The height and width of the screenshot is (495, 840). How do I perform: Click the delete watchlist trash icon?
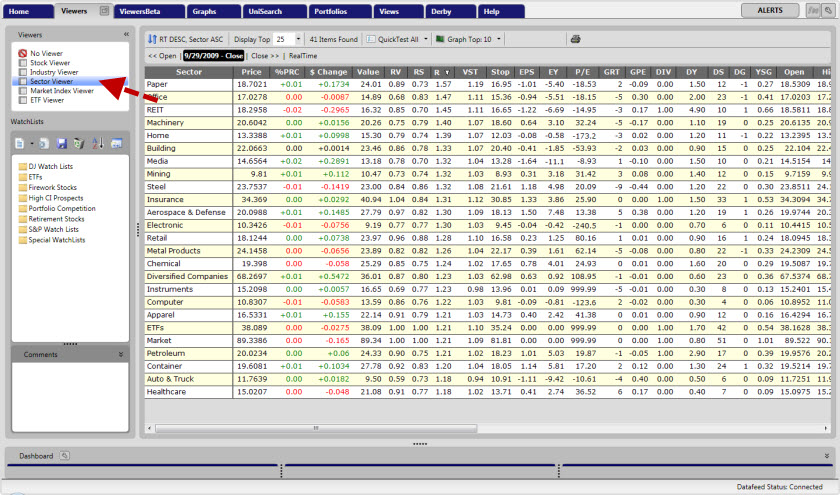coord(78,144)
